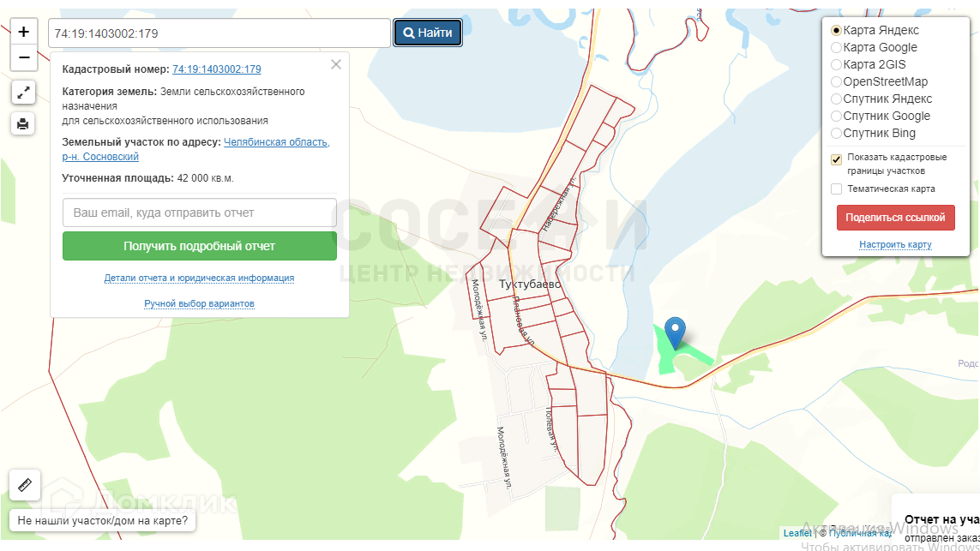
Task: Zoom out with the minus button
Action: pyautogui.click(x=24, y=57)
